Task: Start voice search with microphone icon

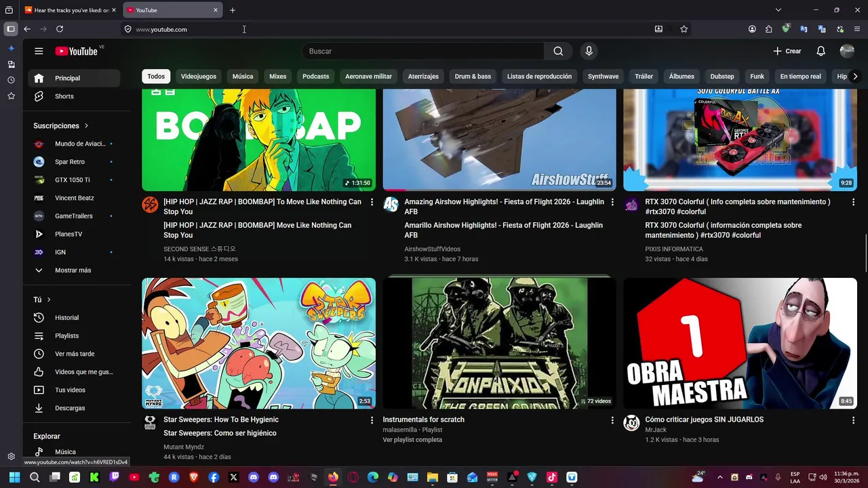Action: coord(589,51)
